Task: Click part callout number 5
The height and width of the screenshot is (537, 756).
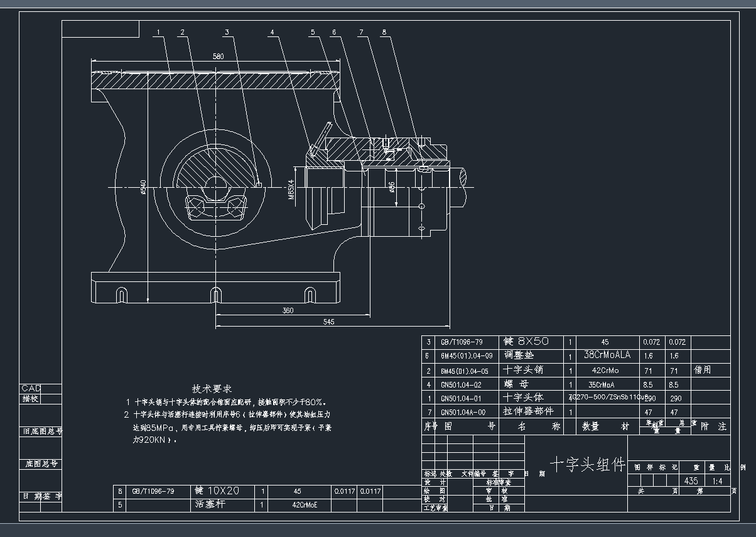Action: point(311,31)
